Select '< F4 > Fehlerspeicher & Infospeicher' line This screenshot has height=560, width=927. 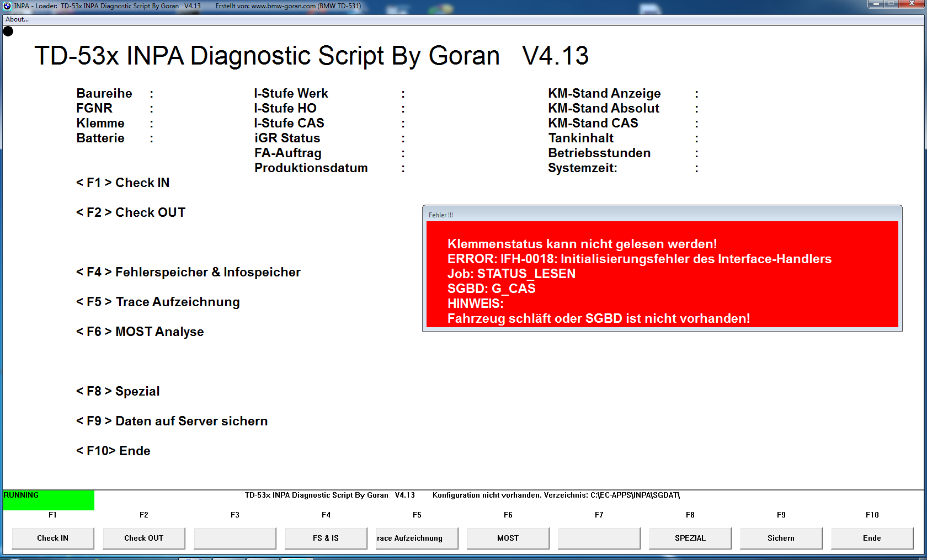coord(188,272)
